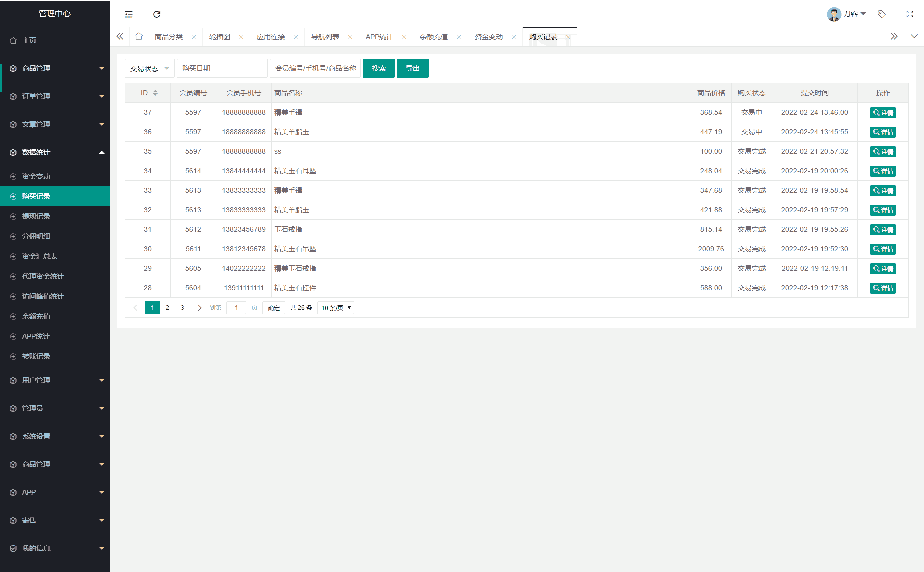The height and width of the screenshot is (572, 924).
Task: Switch to the 资金变动 tab
Action: [x=488, y=37]
